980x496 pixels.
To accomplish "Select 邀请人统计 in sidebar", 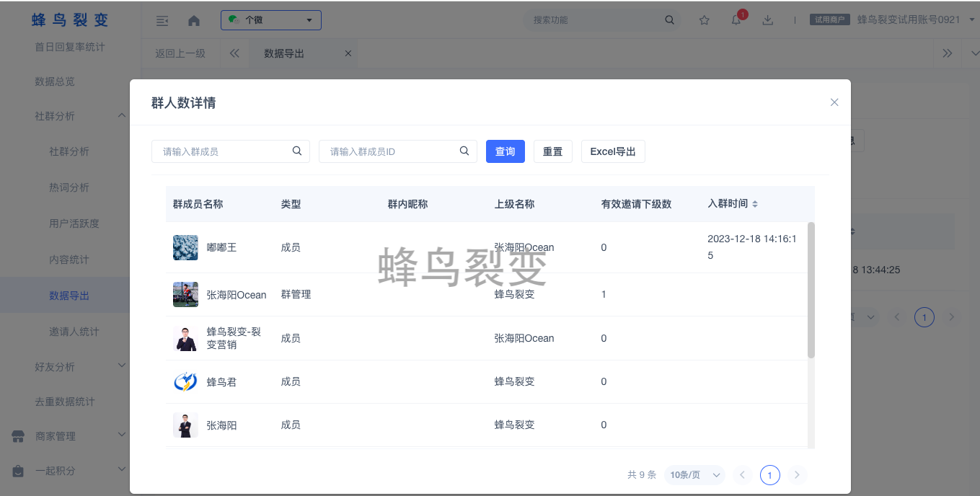I will (74, 332).
